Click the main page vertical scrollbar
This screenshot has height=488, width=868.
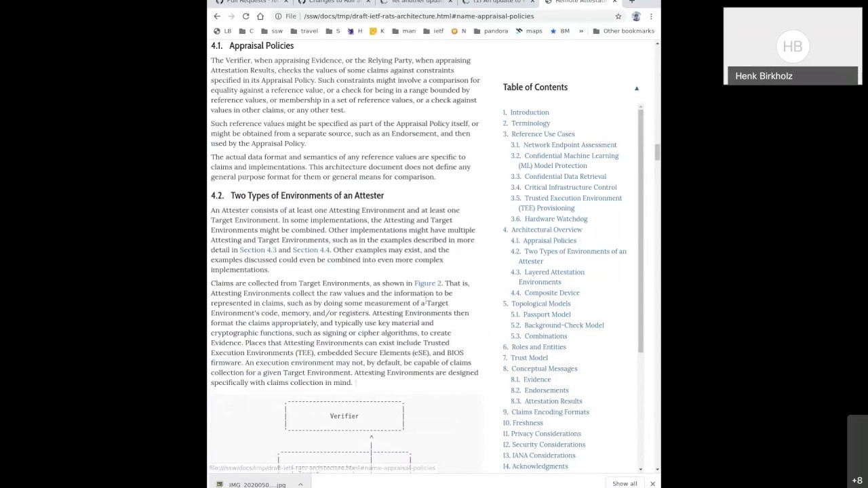656,153
